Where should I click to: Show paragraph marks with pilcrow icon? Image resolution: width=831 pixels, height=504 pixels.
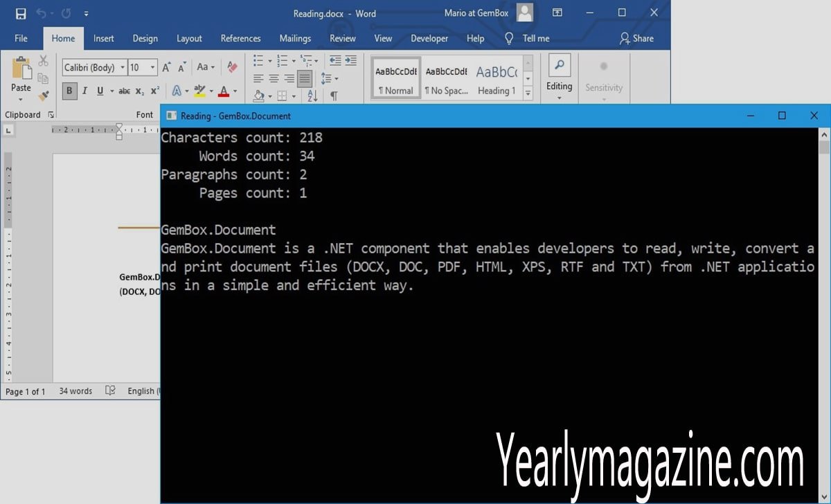(x=334, y=96)
